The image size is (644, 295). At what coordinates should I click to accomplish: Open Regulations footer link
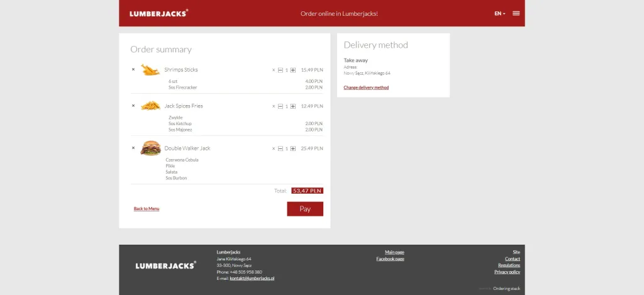509,265
